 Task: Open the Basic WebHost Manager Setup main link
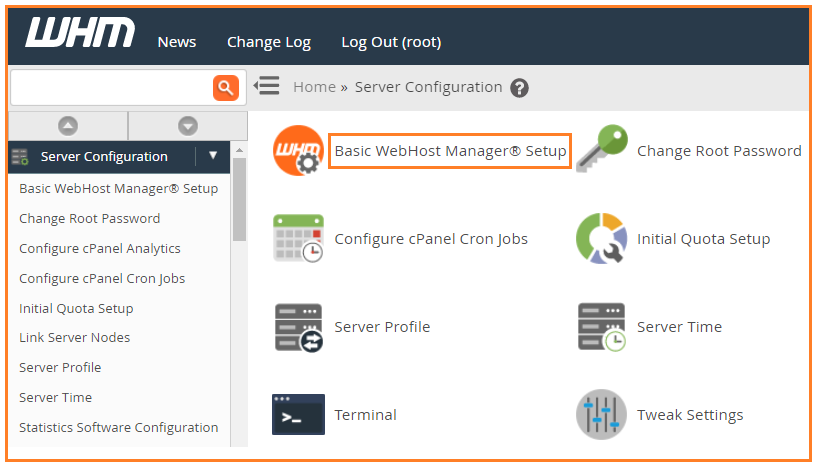450,151
